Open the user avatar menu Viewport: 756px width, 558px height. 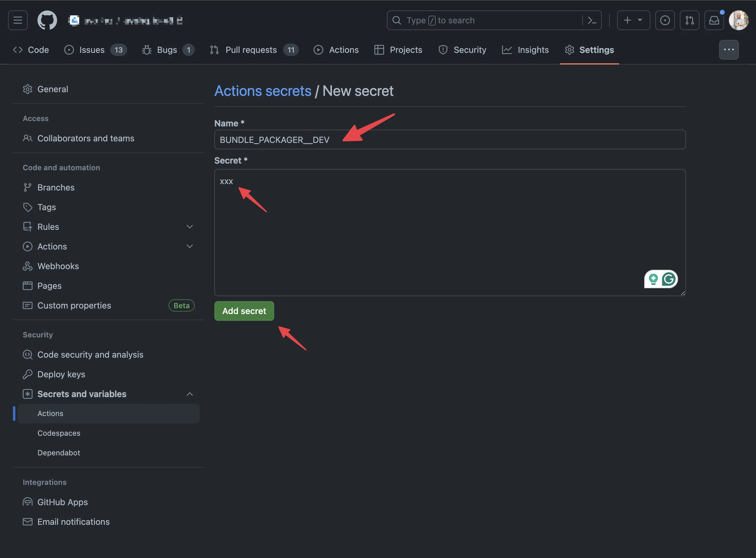tap(738, 20)
